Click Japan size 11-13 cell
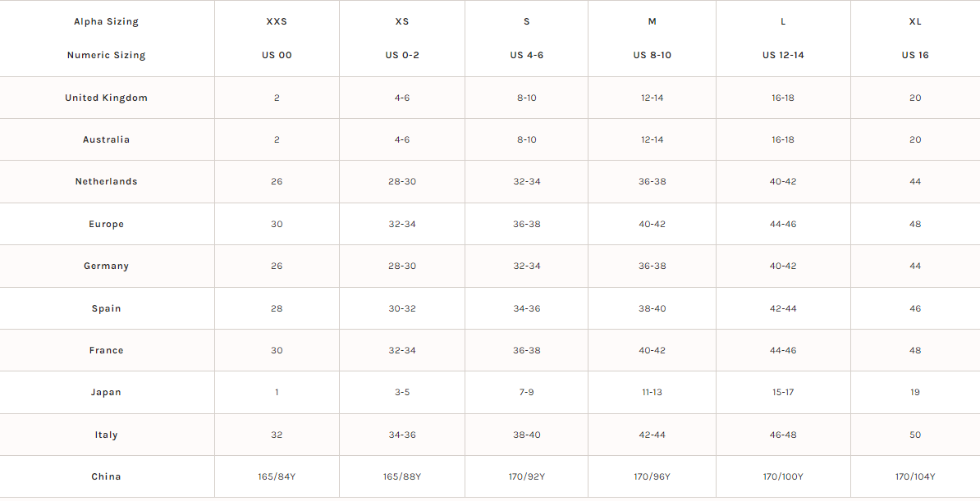The width and height of the screenshot is (980, 501). (653, 392)
